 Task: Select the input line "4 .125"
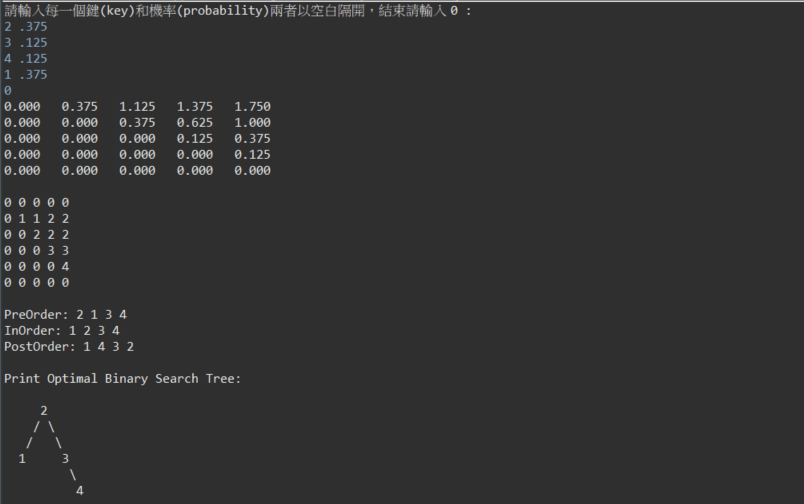[x=26, y=58]
